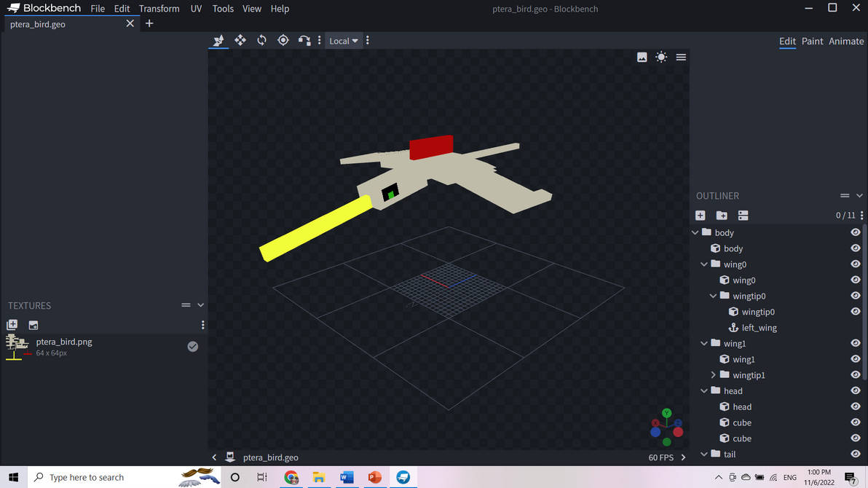Select the left_wing locator in Outliner

point(759,328)
